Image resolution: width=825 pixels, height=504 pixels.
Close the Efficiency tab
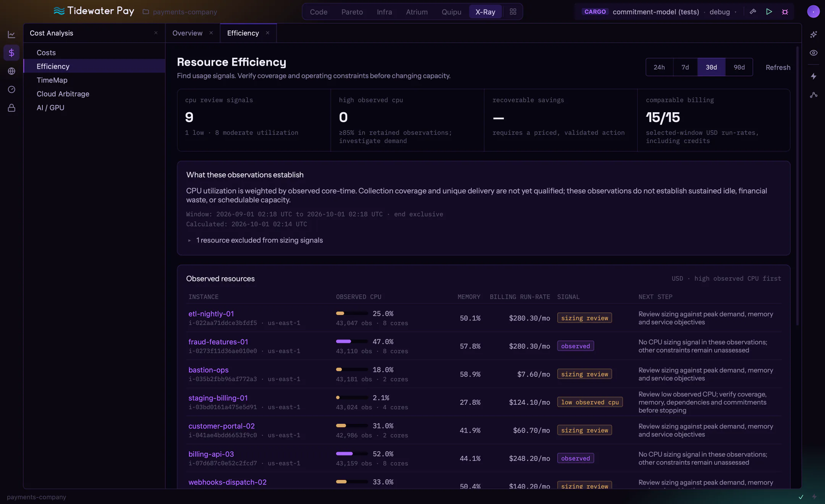(x=268, y=33)
